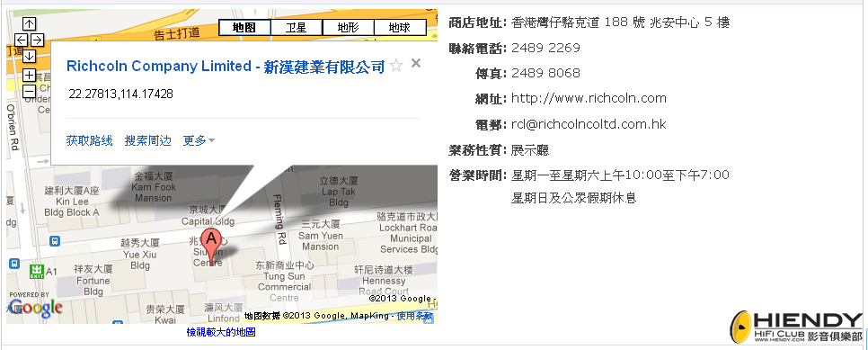Screen dimensions: 868x350
Task: Click Yue Xiu Bldg map label
Action: 140,254
